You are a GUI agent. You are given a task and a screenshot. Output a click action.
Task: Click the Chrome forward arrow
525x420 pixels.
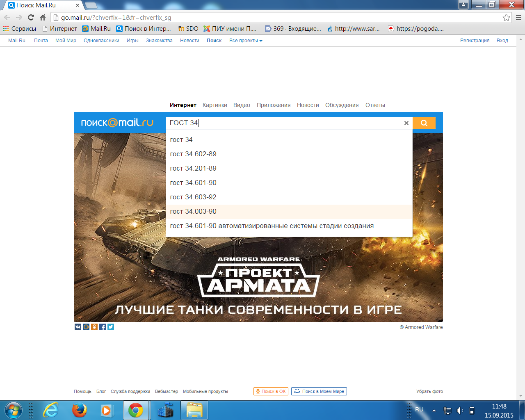[19, 17]
